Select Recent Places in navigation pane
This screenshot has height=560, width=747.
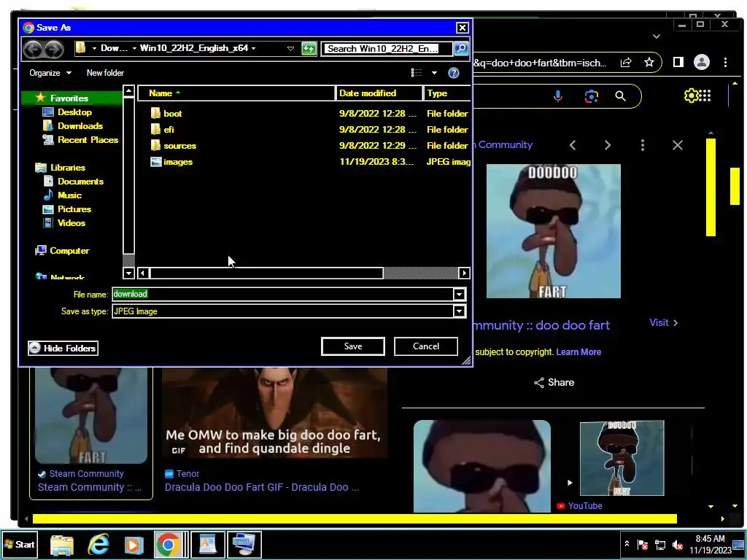88,139
